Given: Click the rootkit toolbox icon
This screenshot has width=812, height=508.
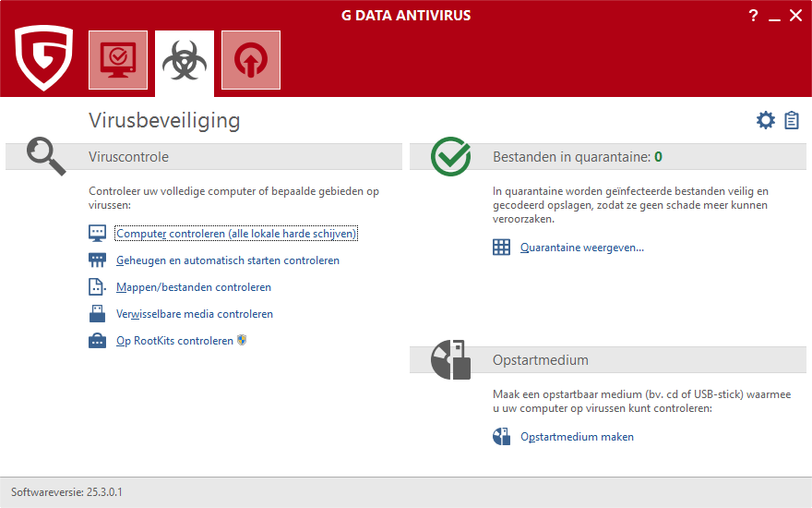Looking at the screenshot, I should 98,341.
